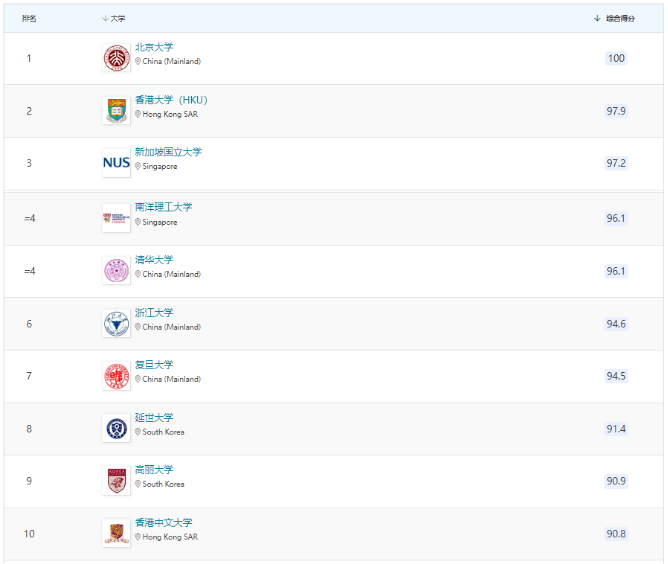Click the Peking University logo
The image size is (668, 564).
coord(116,58)
